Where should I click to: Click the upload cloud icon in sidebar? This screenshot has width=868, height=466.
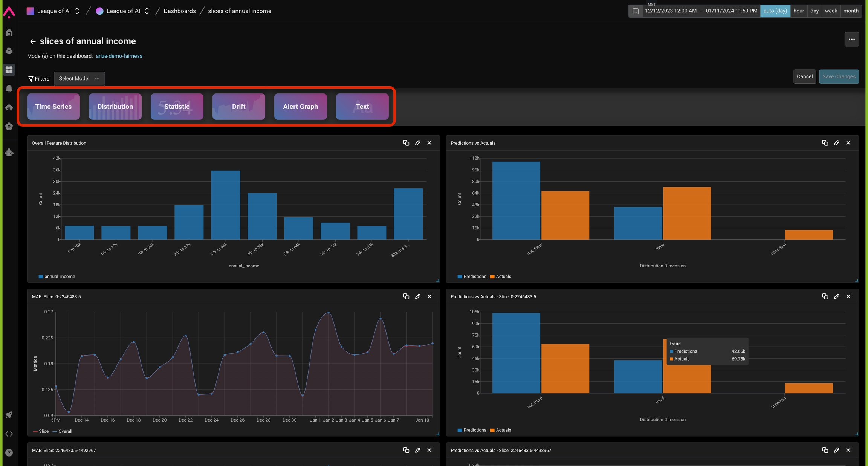coord(9,108)
